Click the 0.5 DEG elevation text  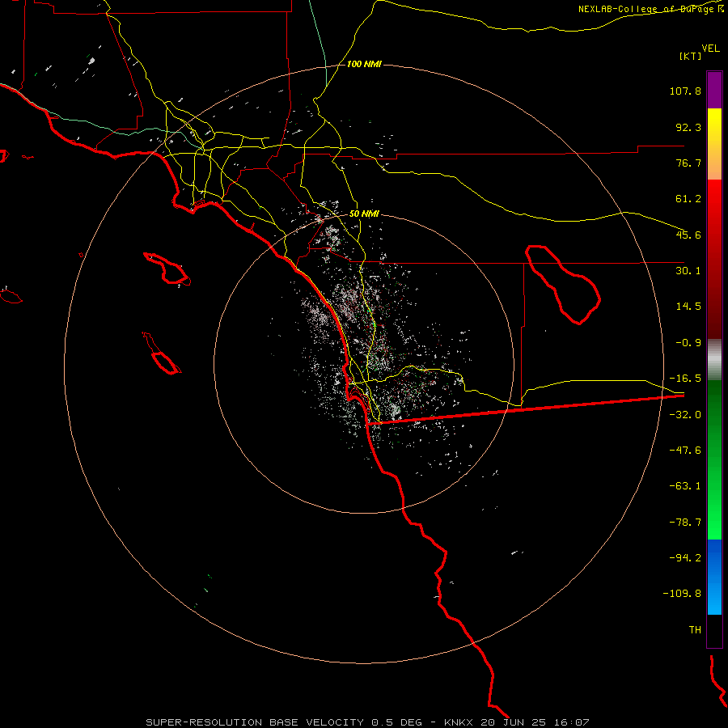396,722
